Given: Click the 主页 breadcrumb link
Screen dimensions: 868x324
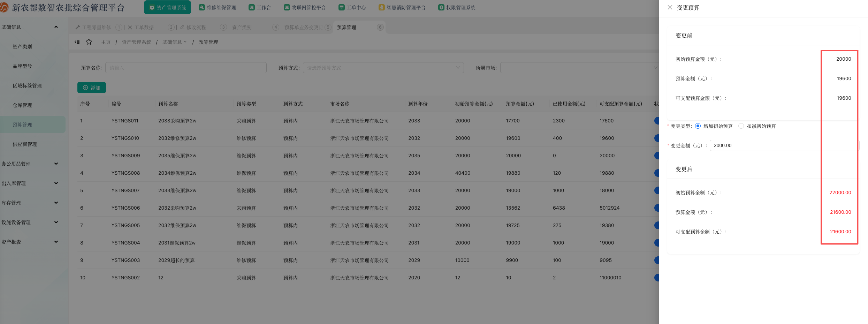Looking at the screenshot, I should [x=106, y=42].
